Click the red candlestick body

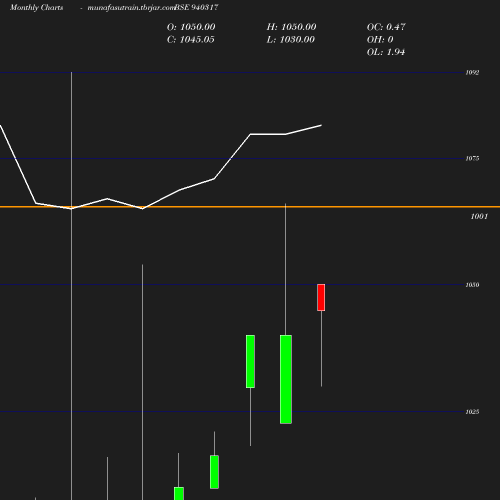321,297
